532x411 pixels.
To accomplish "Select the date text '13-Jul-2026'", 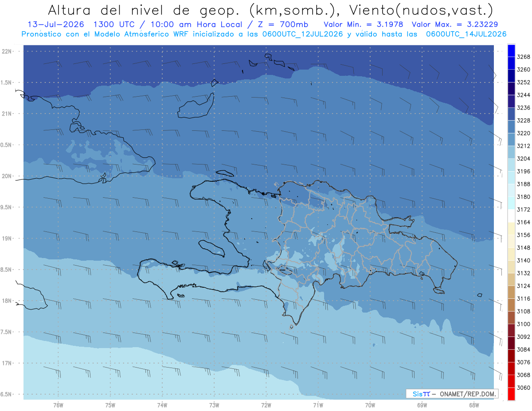I will coord(55,24).
